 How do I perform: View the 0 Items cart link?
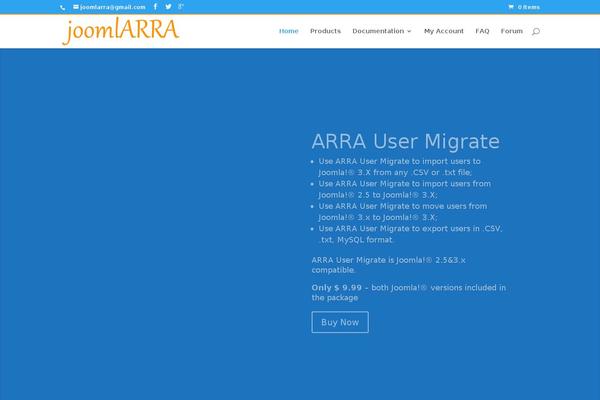tap(528, 7)
